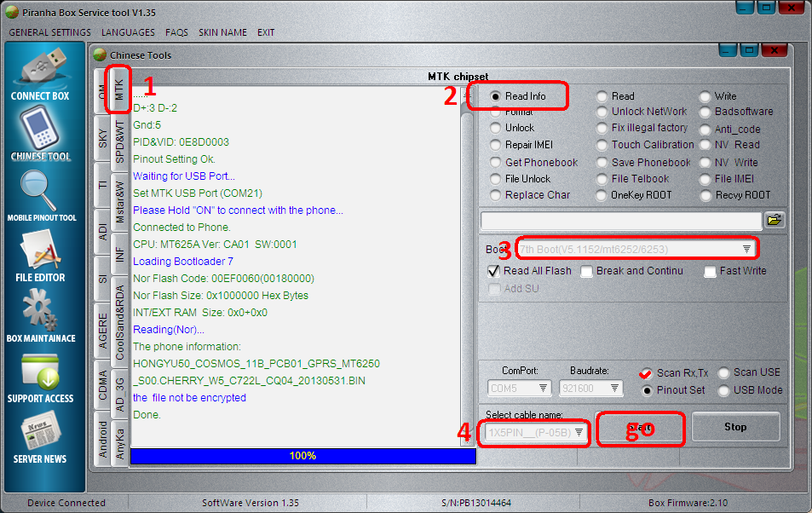The image size is (812, 513).
Task: Select the Repair IMEI radio option
Action: [x=496, y=145]
